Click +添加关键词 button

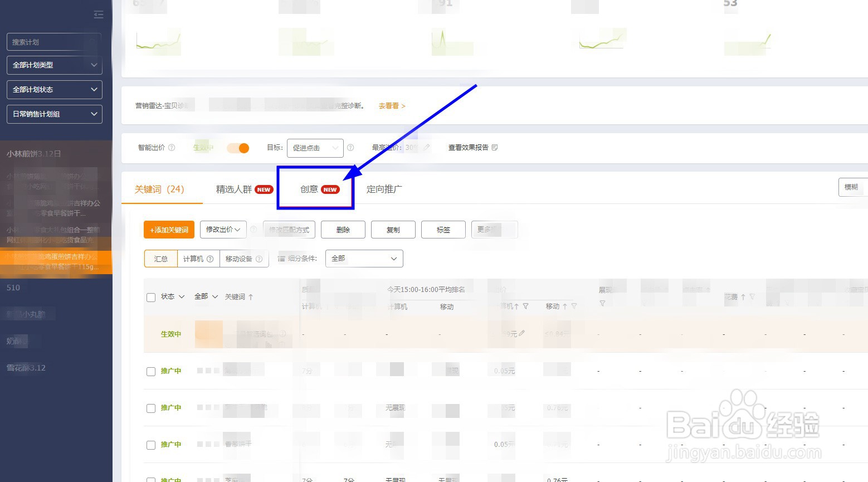coord(169,230)
